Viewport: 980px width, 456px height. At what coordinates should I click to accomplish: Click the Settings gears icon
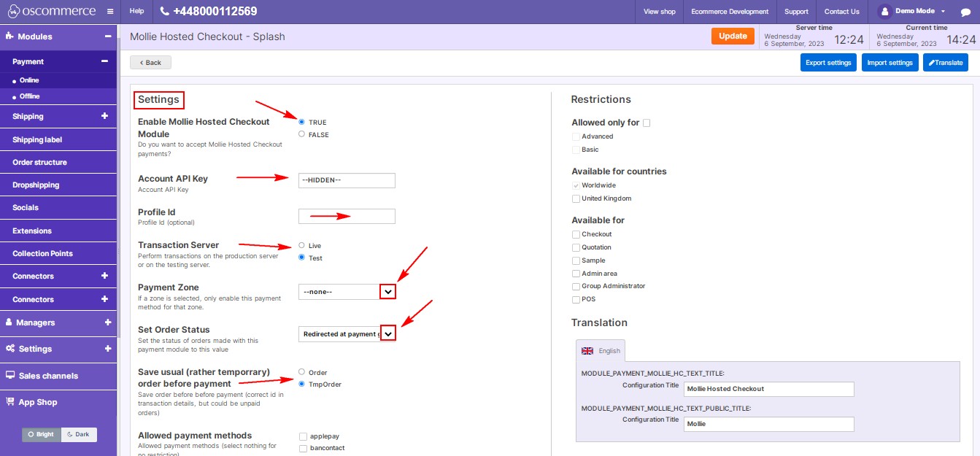tap(10, 348)
